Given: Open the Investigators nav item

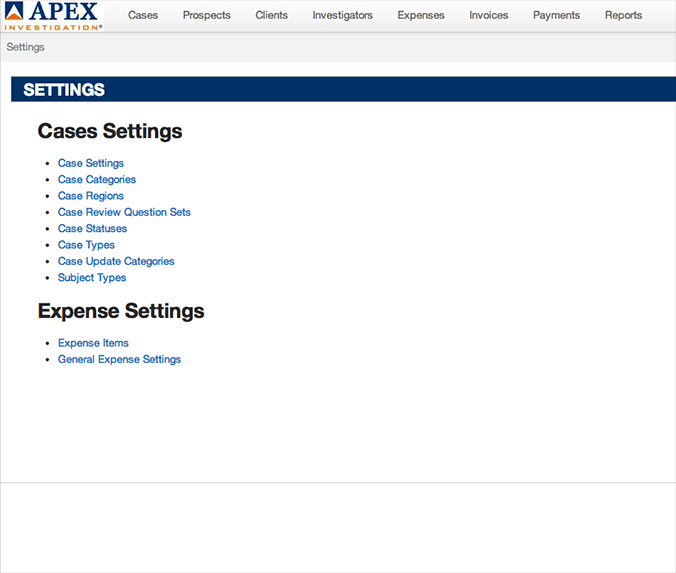Looking at the screenshot, I should (x=342, y=15).
